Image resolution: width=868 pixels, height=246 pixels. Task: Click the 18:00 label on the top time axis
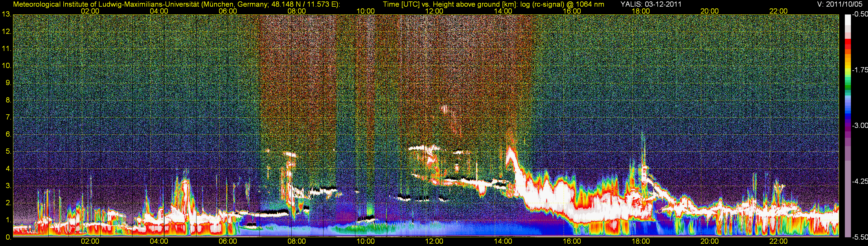pos(641,11)
